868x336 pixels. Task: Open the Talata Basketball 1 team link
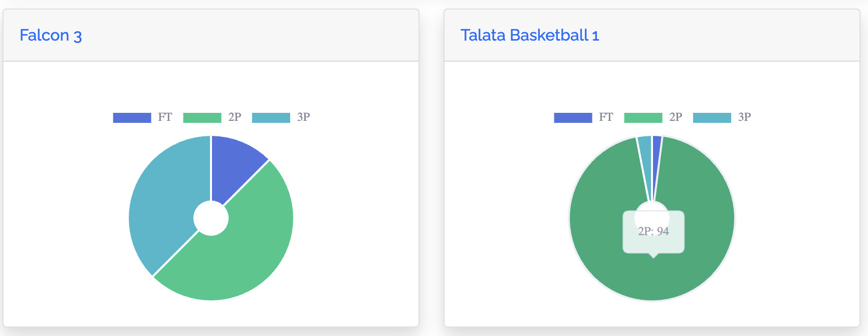(x=530, y=36)
